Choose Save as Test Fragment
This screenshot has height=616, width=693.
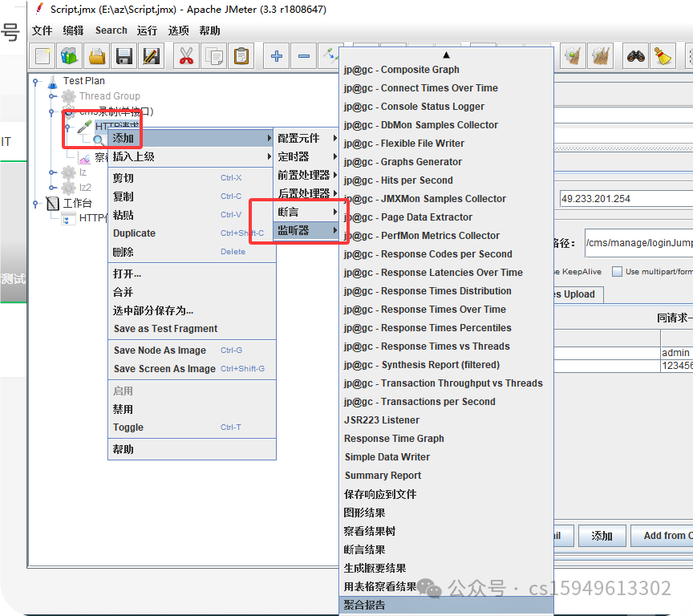[192, 329]
